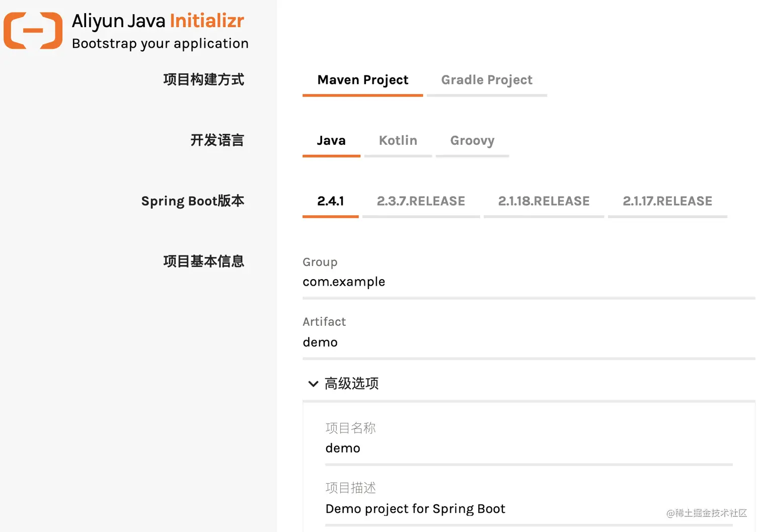Screen dimensions: 761x532
Task: Choose Groovy as the development language
Action: point(472,141)
